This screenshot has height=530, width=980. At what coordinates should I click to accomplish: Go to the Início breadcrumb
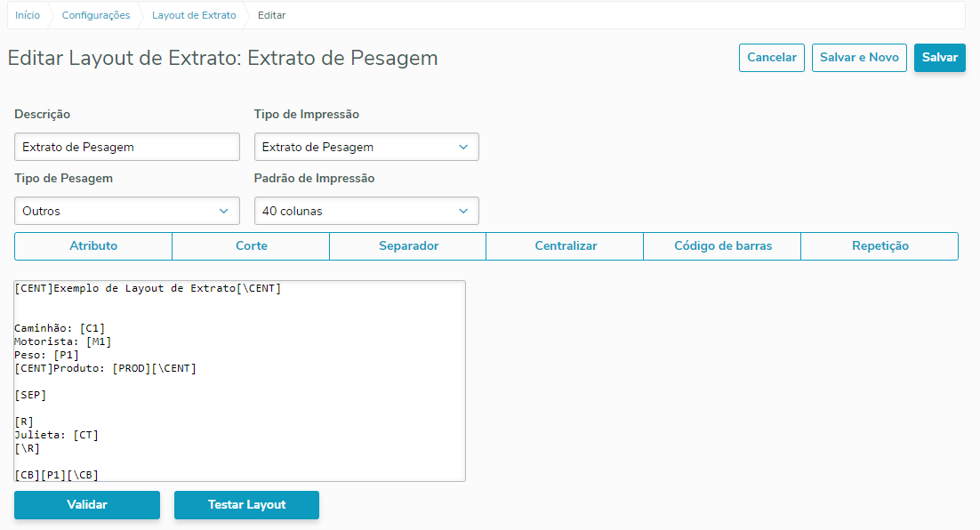pyautogui.click(x=28, y=15)
